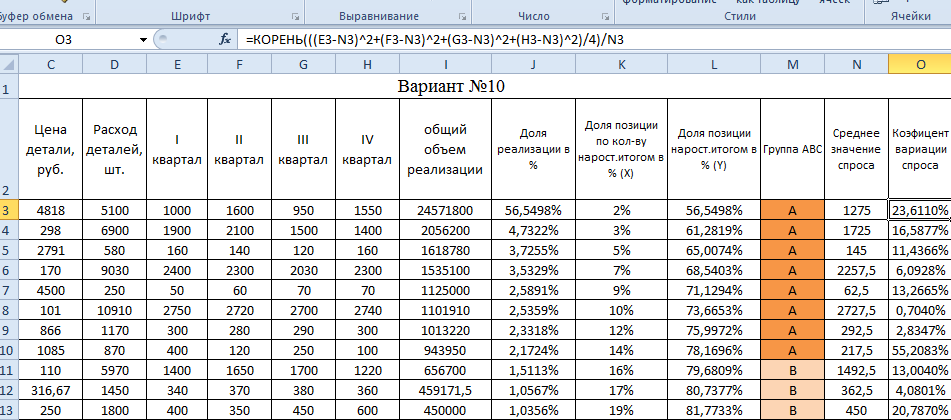Select column D header
This screenshot has width=951, height=420.
(115, 64)
